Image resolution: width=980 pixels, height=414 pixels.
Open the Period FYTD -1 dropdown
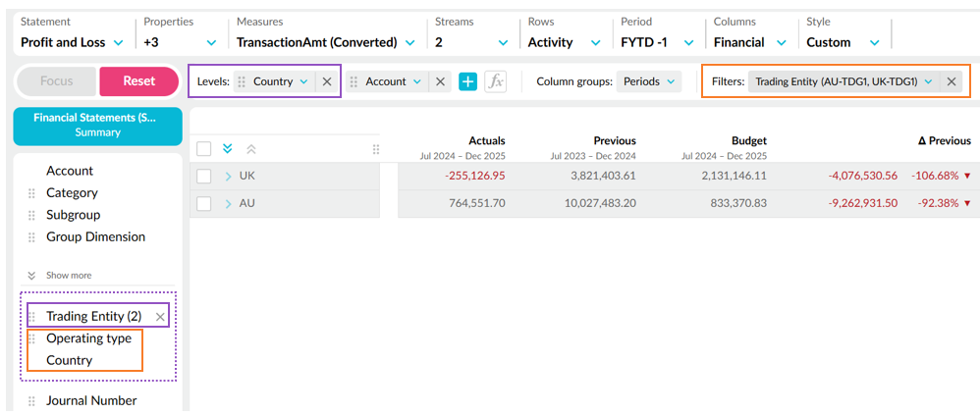tap(657, 42)
